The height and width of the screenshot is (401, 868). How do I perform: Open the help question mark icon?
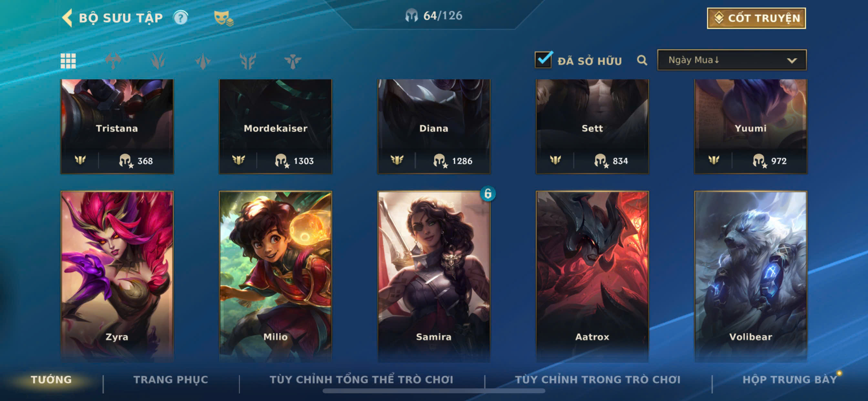pyautogui.click(x=181, y=18)
